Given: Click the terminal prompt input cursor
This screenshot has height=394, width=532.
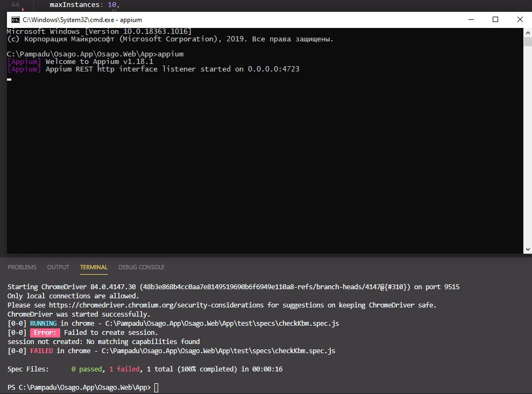Looking at the screenshot, I should point(157,388).
